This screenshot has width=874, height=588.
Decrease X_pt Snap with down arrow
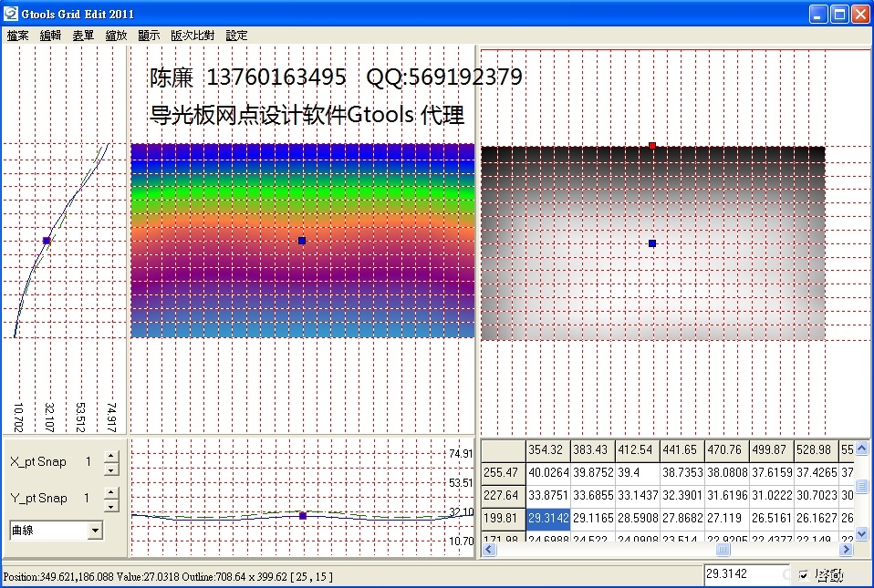[111, 469]
